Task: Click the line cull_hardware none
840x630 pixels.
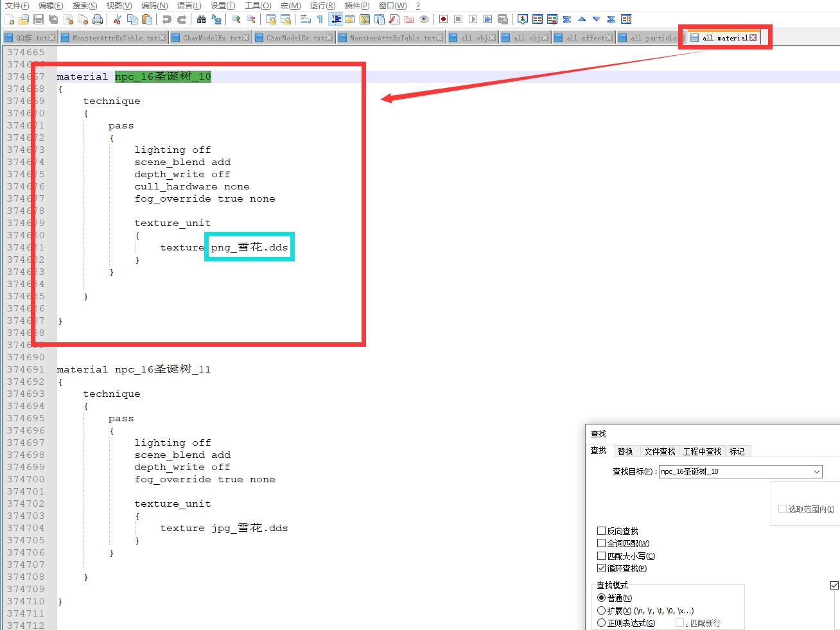Action: coord(191,186)
